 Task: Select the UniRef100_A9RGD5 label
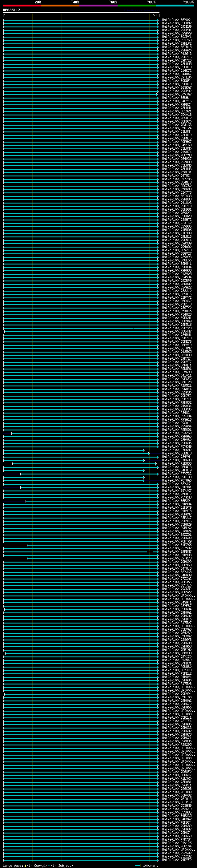(x=177, y=443)
